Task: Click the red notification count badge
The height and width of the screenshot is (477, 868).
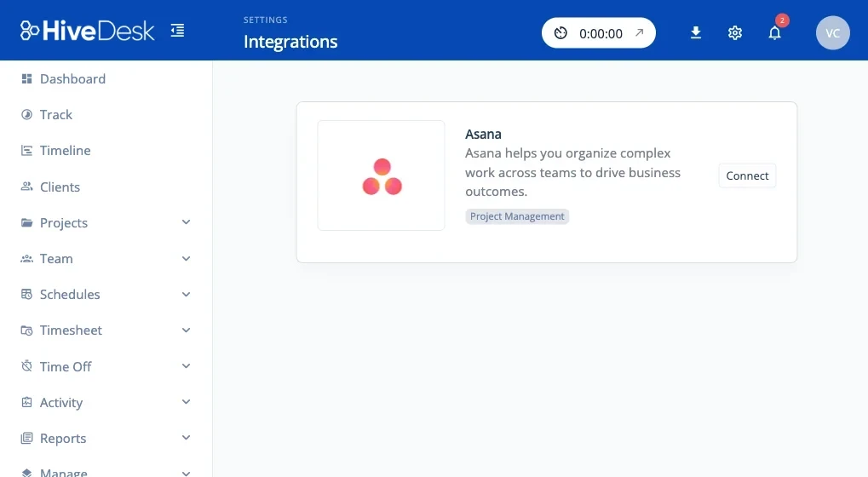Action: 782,20
